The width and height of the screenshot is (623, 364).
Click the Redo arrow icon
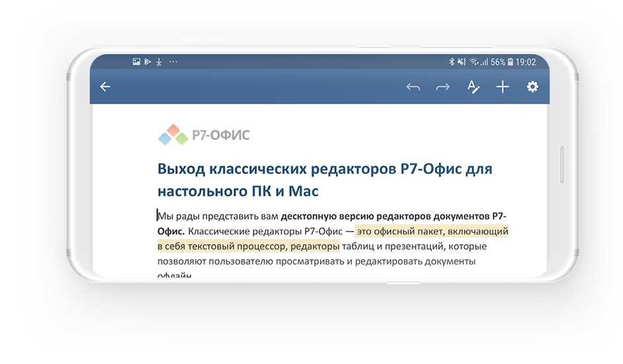(442, 87)
